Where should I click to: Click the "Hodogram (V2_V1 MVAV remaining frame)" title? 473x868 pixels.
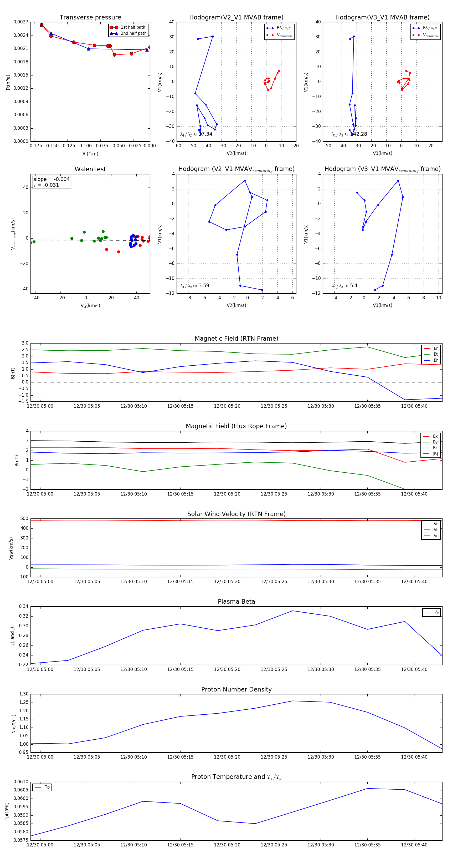tap(236, 169)
